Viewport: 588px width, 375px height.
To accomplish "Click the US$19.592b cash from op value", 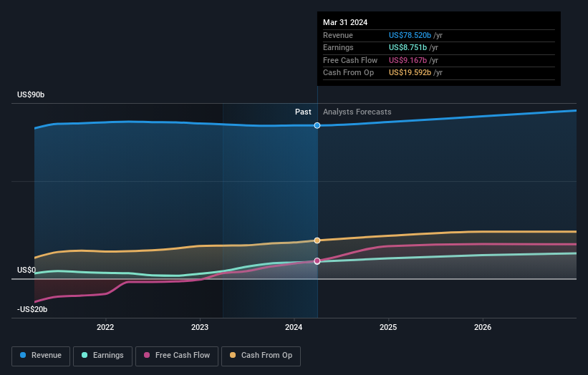I will point(410,73).
